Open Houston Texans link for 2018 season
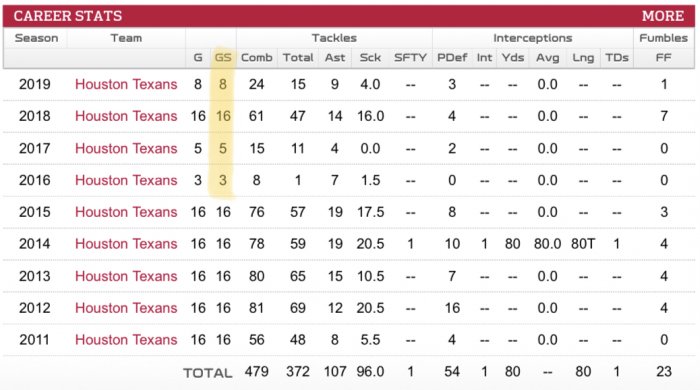 [x=126, y=116]
